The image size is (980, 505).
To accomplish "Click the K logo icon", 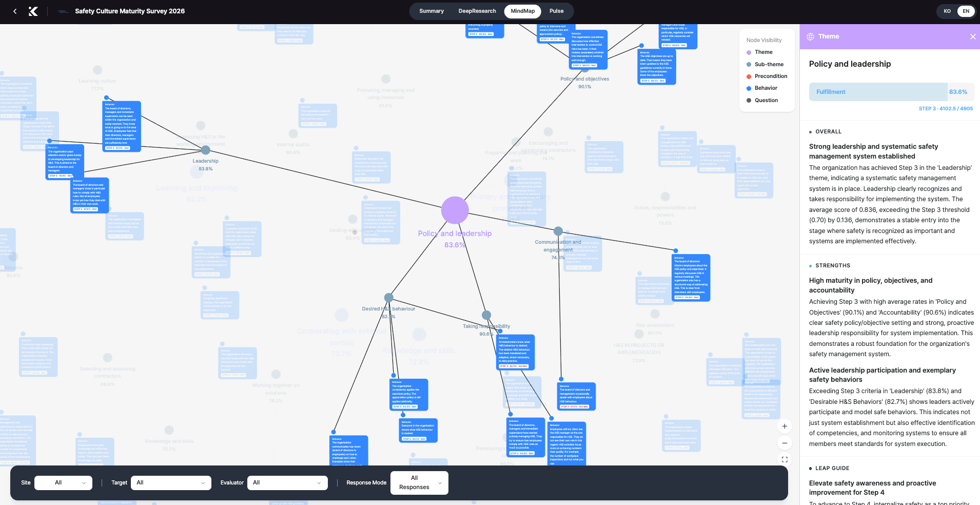I will tap(33, 11).
